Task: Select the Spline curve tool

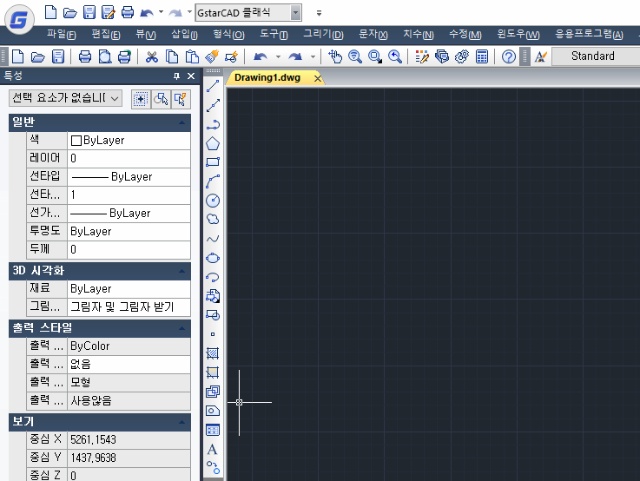Action: (213, 238)
